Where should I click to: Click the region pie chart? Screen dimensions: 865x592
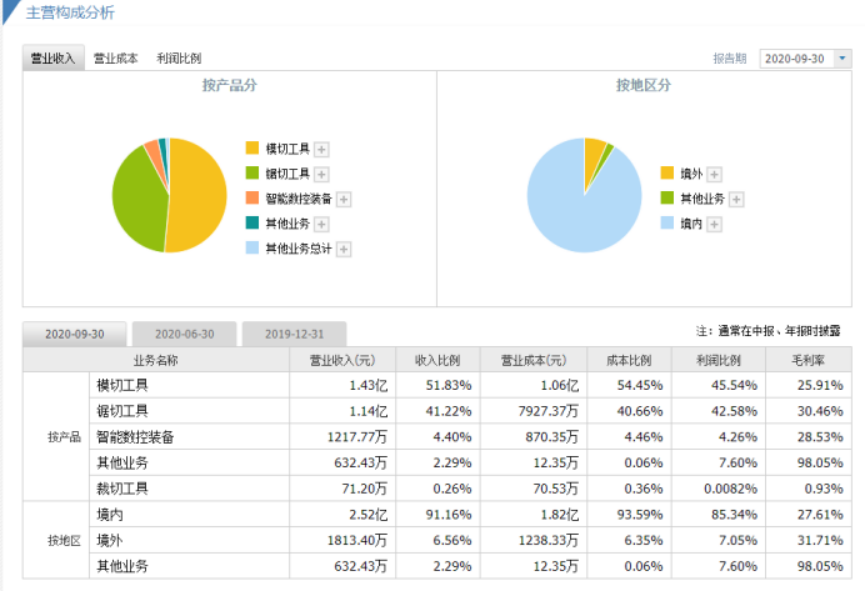coord(584,195)
